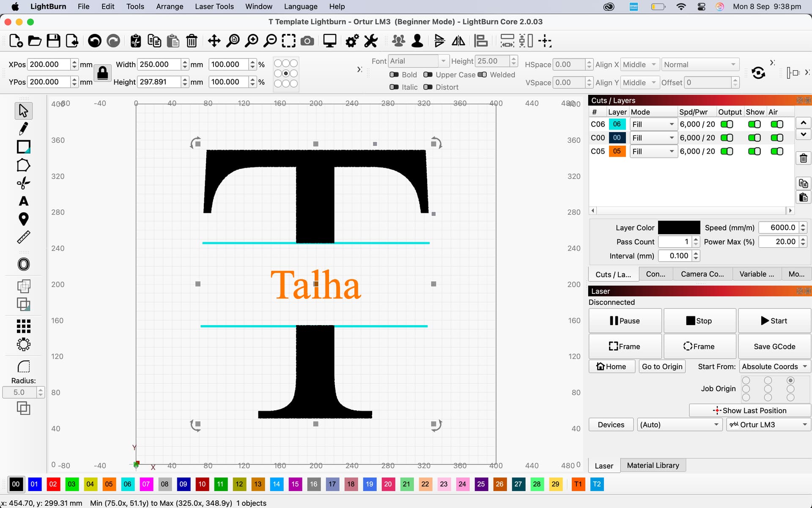Toggle the aspect ratio lock icon
The height and width of the screenshot is (508, 812).
coord(102,73)
